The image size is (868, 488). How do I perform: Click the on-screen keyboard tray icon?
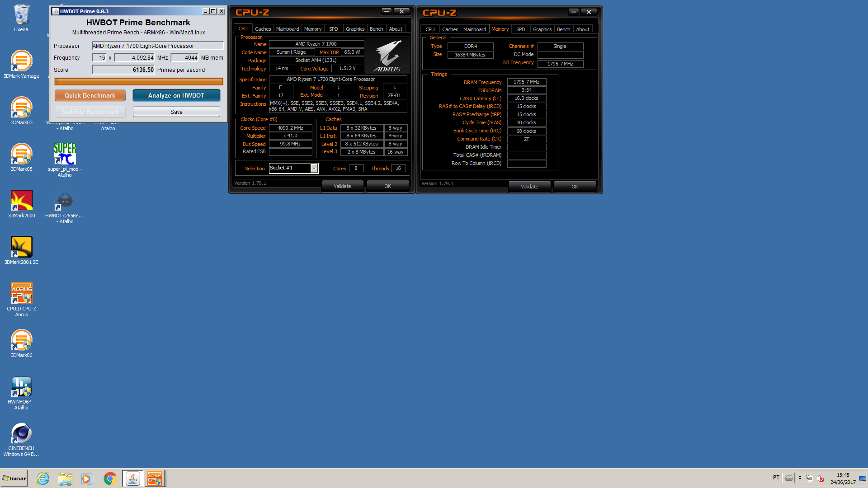(789, 478)
